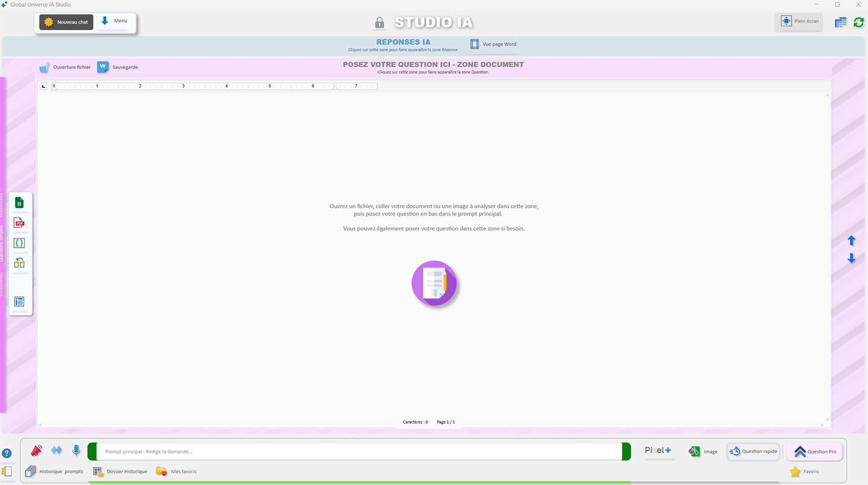Click the red megaphone icon

point(36,450)
